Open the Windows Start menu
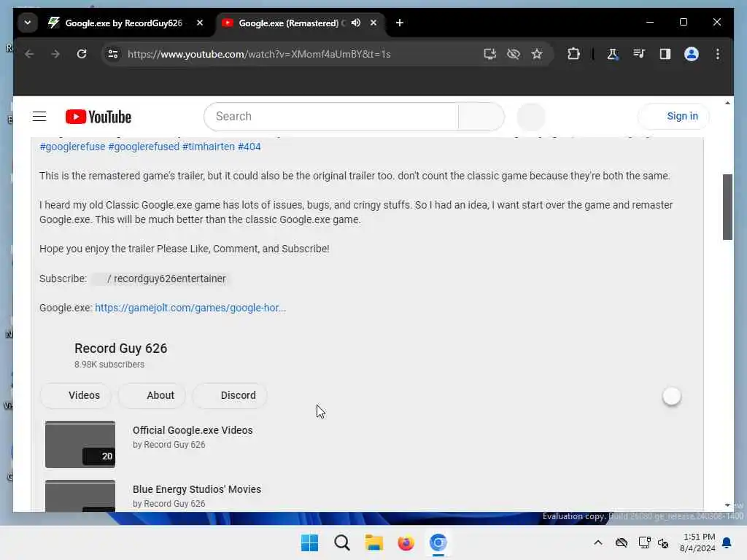Viewport: 747px width, 560px height. pos(309,542)
